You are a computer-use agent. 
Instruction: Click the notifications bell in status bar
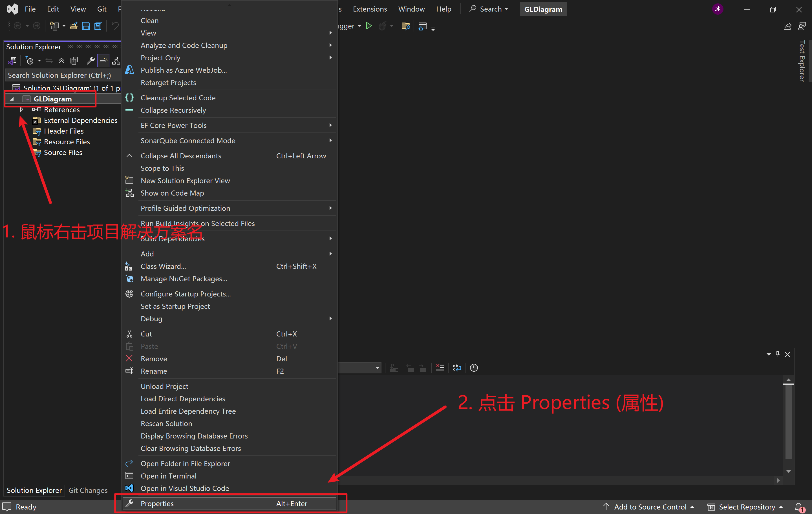(x=798, y=507)
